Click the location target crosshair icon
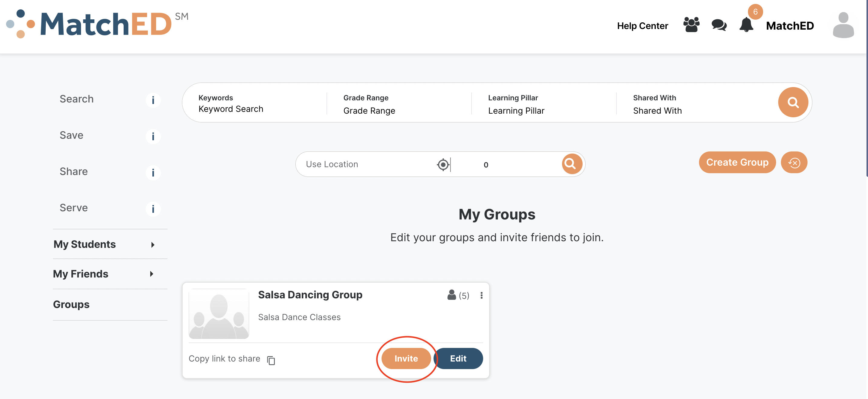Viewport: 868px width, 399px height. click(x=443, y=164)
